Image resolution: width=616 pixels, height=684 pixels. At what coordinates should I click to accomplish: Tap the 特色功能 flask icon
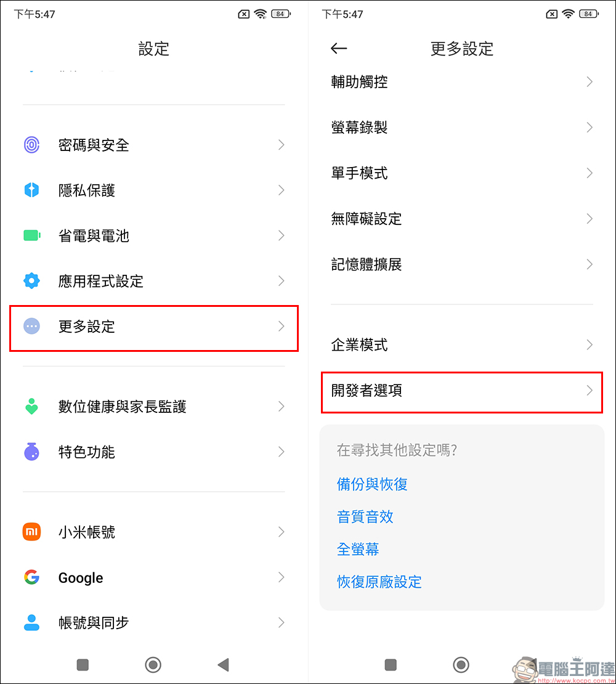31,452
